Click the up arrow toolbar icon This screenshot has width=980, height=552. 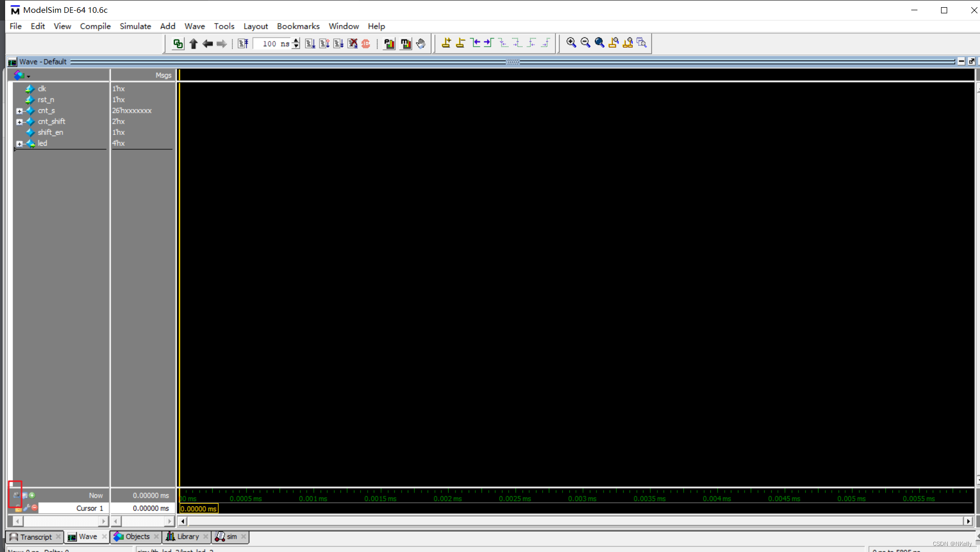[x=193, y=44]
